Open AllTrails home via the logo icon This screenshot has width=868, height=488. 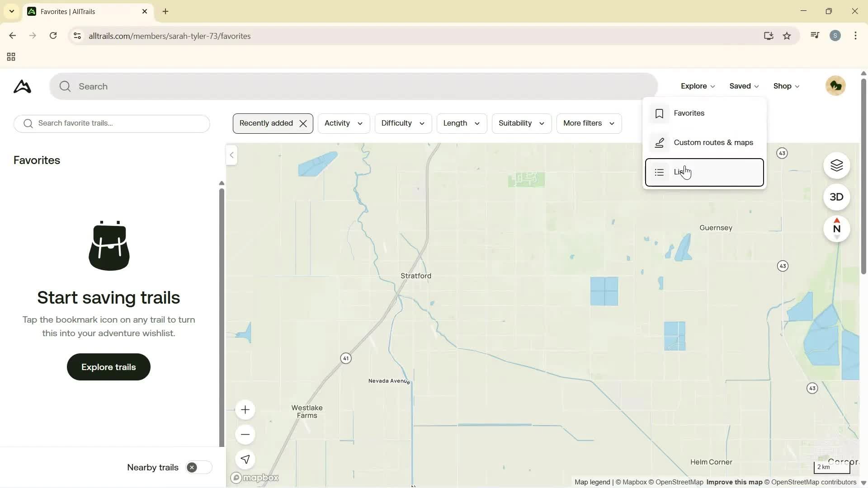point(21,86)
